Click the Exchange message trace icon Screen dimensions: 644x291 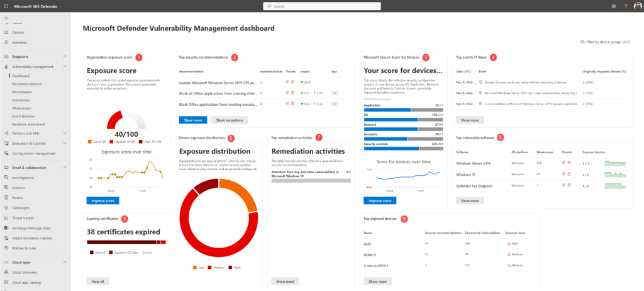pyautogui.click(x=6, y=228)
